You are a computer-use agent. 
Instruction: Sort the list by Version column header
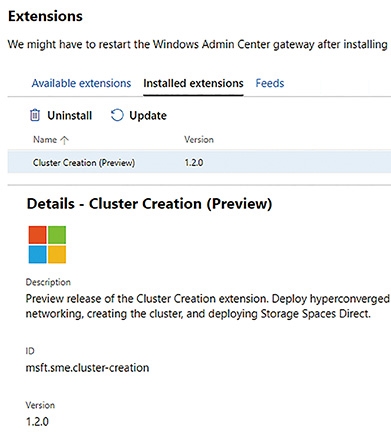(x=199, y=139)
